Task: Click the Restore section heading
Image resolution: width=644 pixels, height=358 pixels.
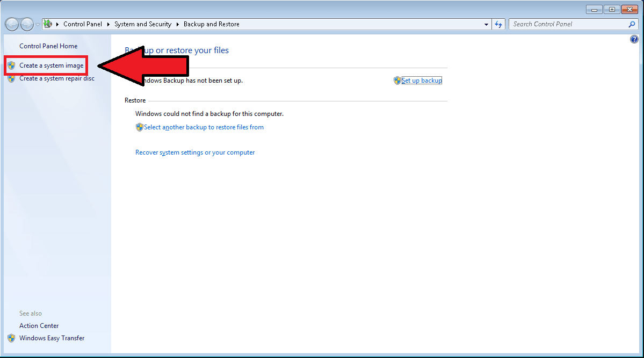Action: [x=135, y=100]
